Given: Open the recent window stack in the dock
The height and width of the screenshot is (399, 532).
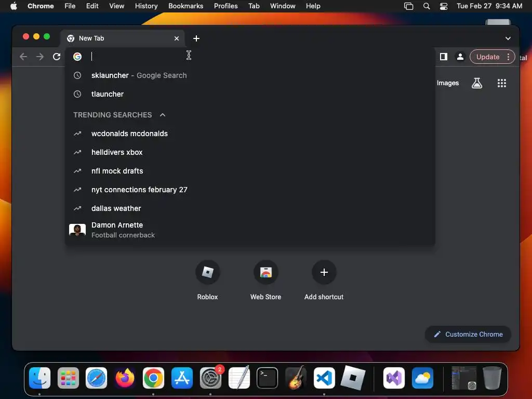Looking at the screenshot, I should point(464,378).
